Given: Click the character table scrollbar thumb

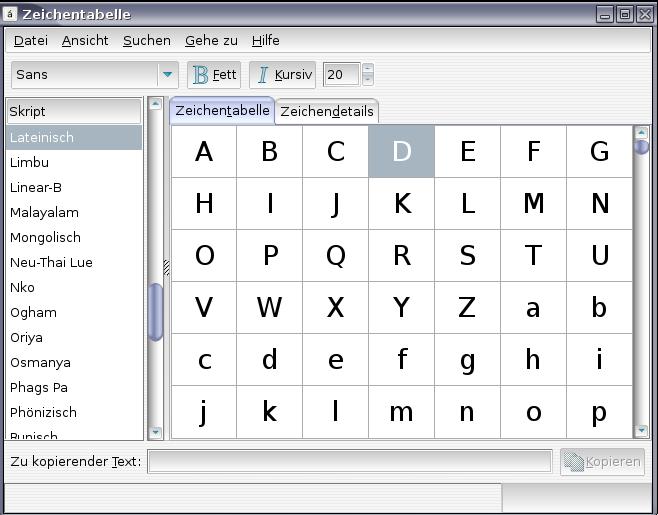Looking at the screenshot, I should click(x=641, y=147).
